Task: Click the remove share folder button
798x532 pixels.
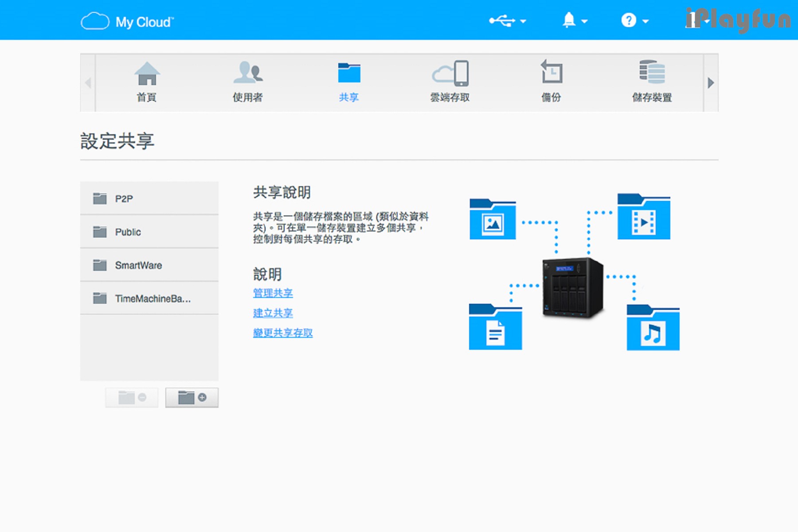Action: pyautogui.click(x=132, y=398)
